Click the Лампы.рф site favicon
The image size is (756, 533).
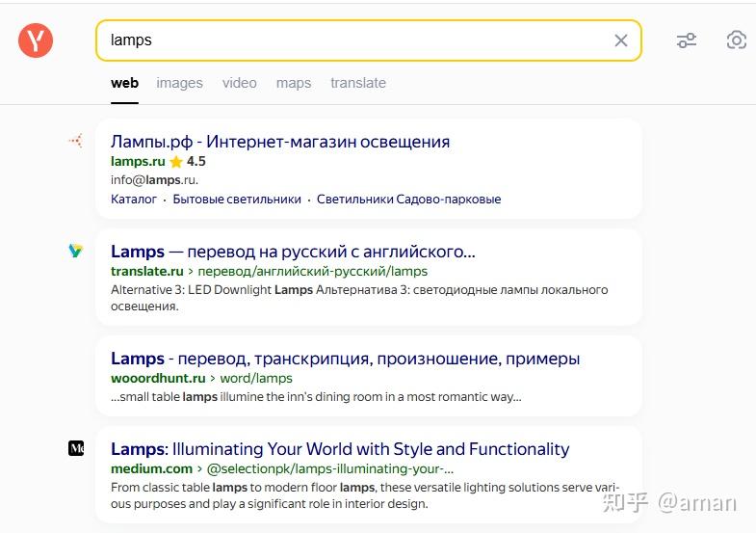coord(75,141)
